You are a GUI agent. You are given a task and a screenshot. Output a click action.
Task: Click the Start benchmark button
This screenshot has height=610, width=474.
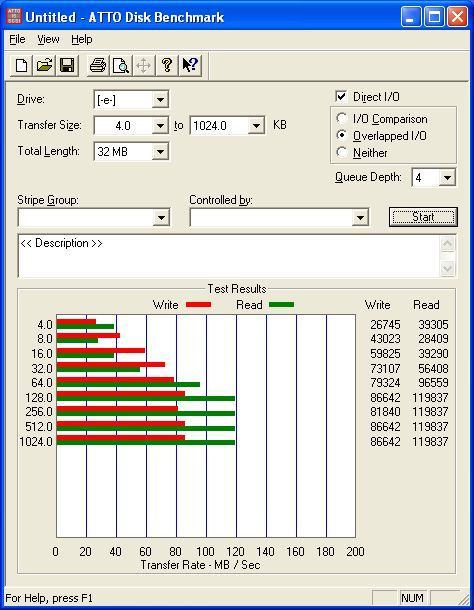coord(423,217)
